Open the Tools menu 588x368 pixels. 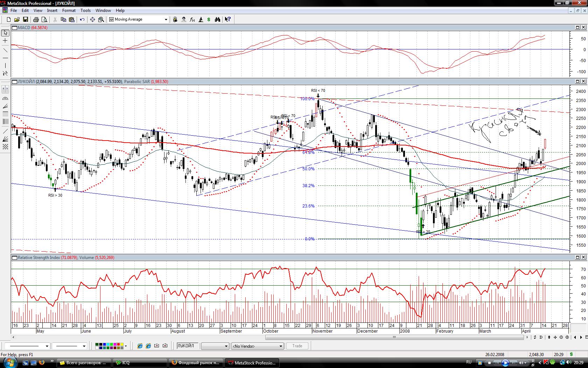click(85, 11)
